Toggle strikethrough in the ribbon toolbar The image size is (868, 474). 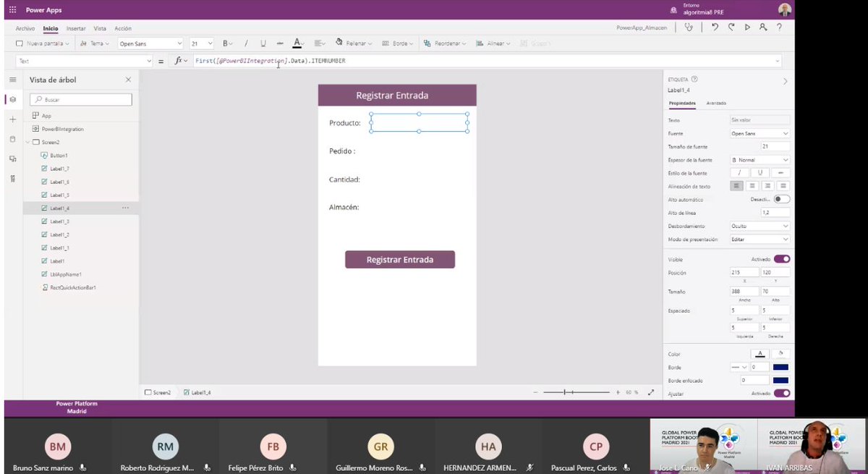coord(280,43)
